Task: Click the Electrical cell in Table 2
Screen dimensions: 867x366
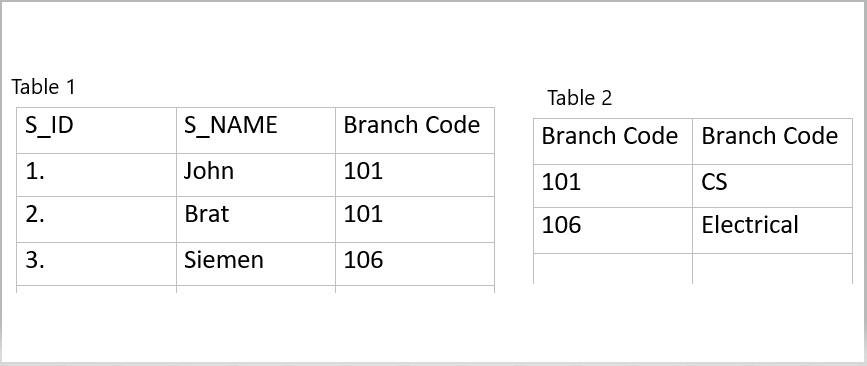Action: click(x=772, y=231)
